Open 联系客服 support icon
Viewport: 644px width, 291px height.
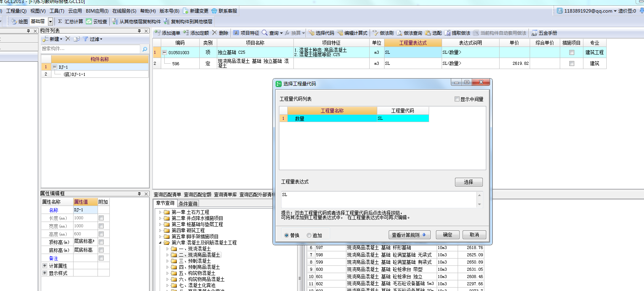(x=214, y=11)
